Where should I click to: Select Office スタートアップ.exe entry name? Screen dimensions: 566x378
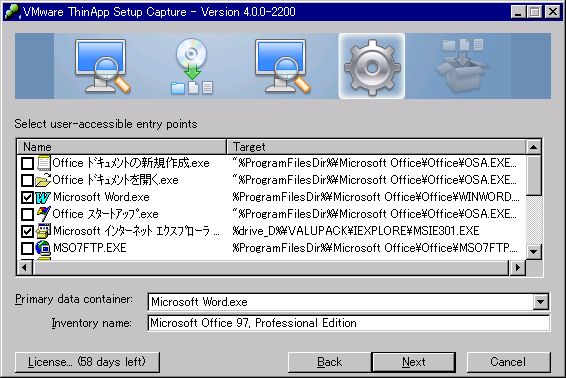tap(105, 214)
